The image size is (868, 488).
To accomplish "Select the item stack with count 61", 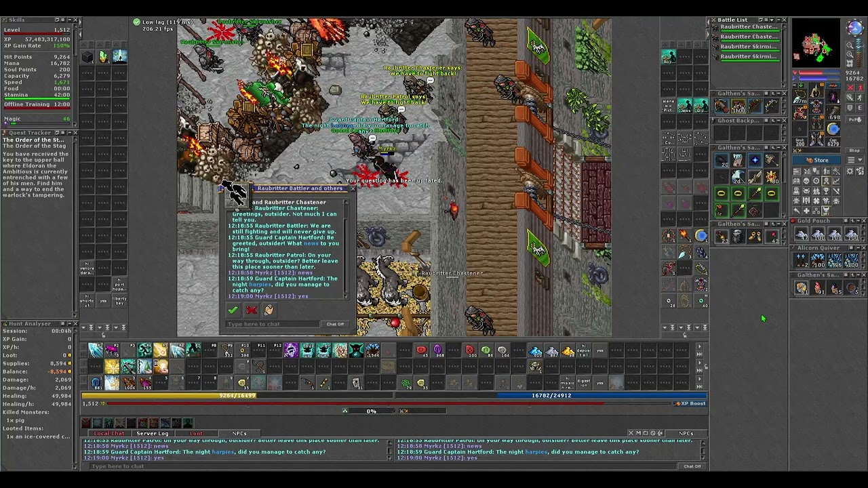I will pos(802,288).
